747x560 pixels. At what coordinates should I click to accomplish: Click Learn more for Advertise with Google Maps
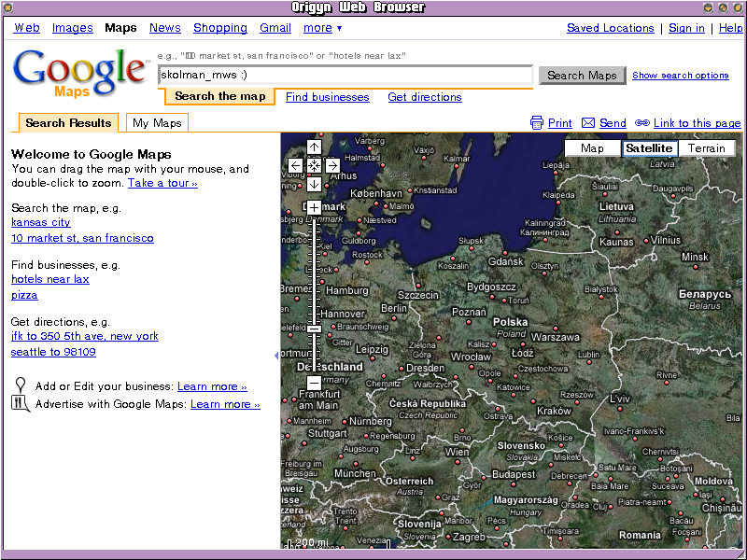(225, 404)
